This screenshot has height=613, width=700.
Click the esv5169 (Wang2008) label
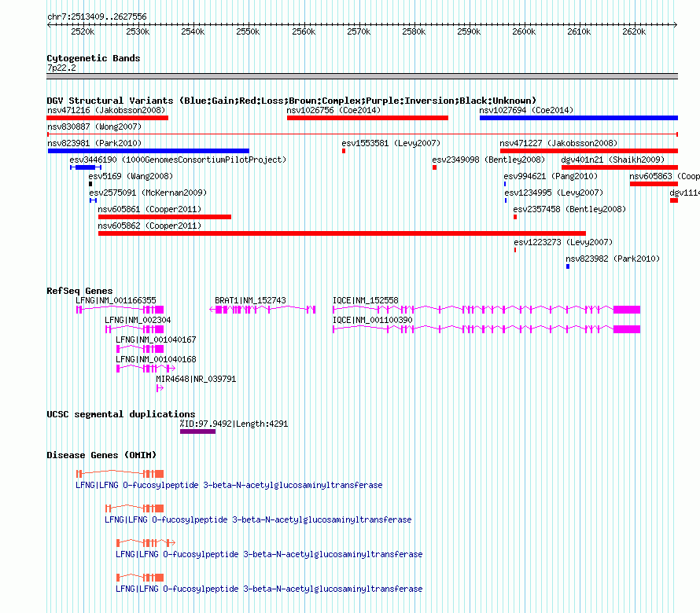(131, 176)
